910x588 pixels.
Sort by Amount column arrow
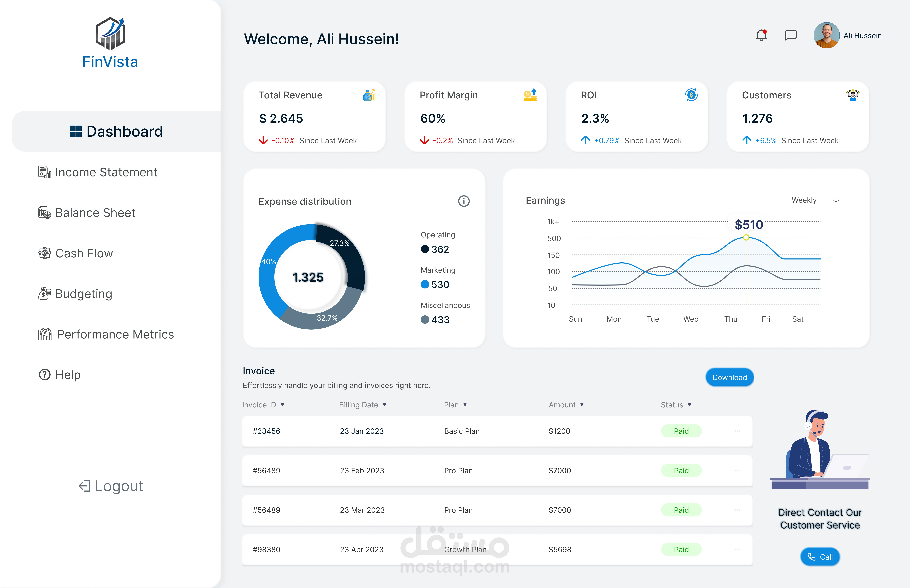(582, 405)
